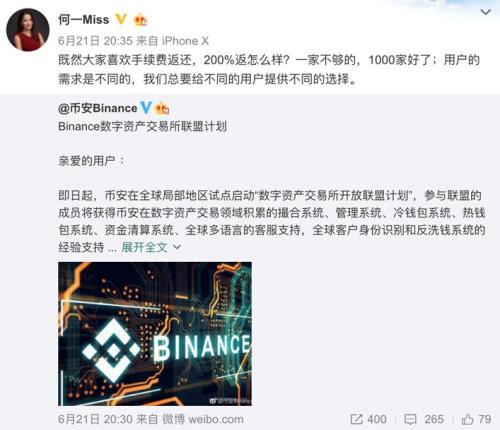The width and height of the screenshot is (500, 430).
Task: Open the 何一Miss username link
Action: pyautogui.click(x=84, y=20)
